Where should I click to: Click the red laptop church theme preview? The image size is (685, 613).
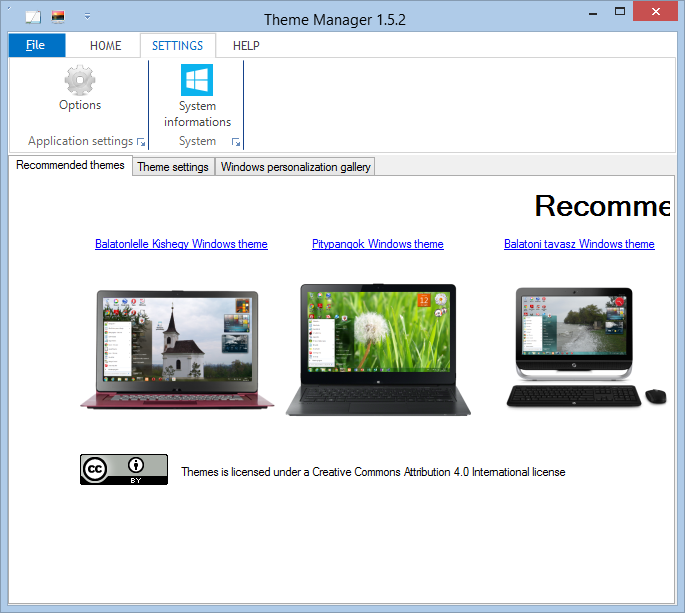pyautogui.click(x=177, y=350)
